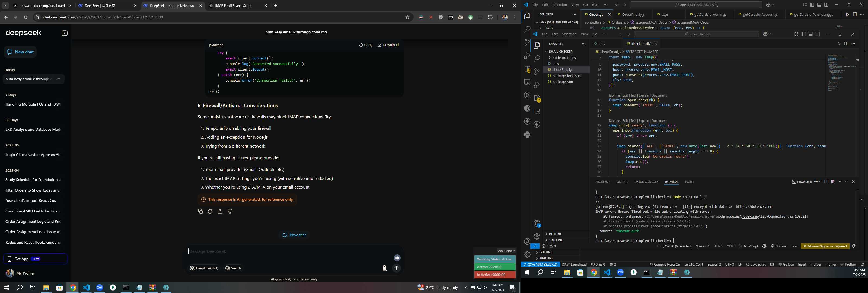Screen dimensions: 868x293
Task: Attach a file with the paperclip icon
Action: (x=385, y=268)
